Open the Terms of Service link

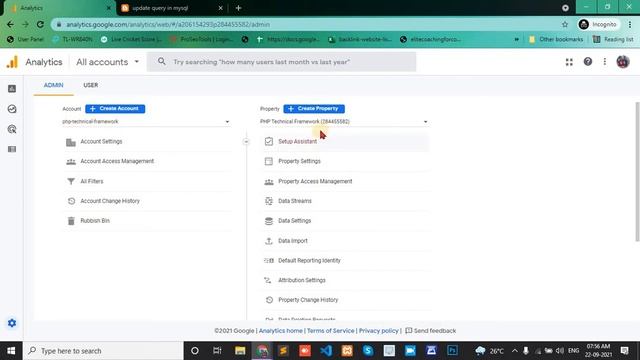331,331
